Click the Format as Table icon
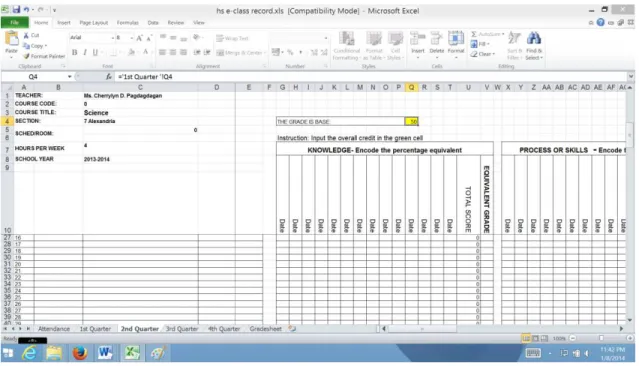This screenshot has width=639, height=366. [x=374, y=39]
